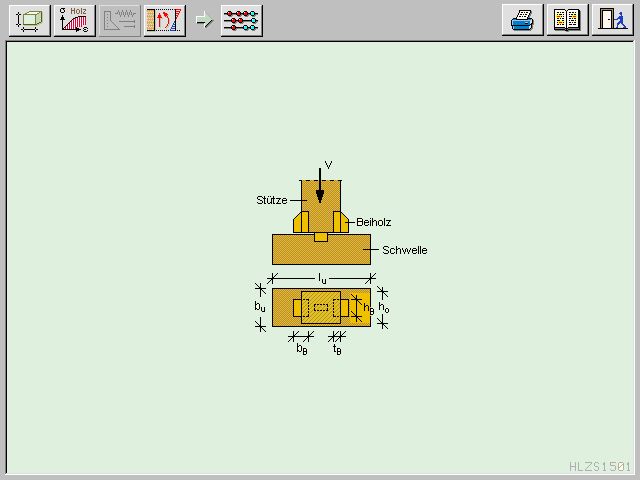Open the loads and moments icon

(164, 20)
